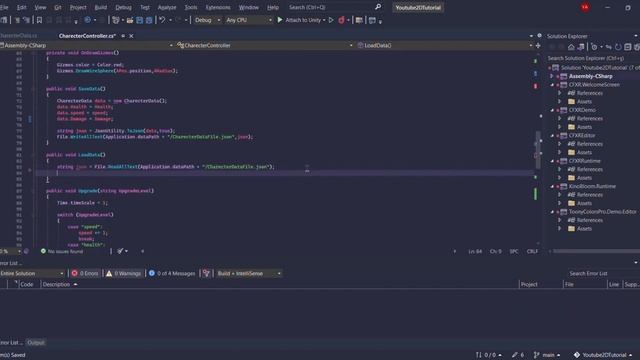640x360 pixels.
Task: Open the Build menu
Action: coord(100,7)
